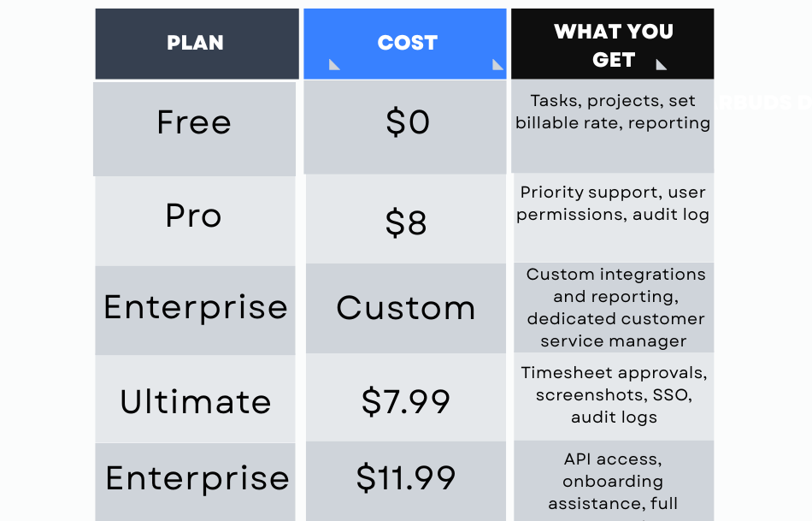Click the Free plan cell
Image resolution: width=812 pixels, height=521 pixels.
point(195,129)
